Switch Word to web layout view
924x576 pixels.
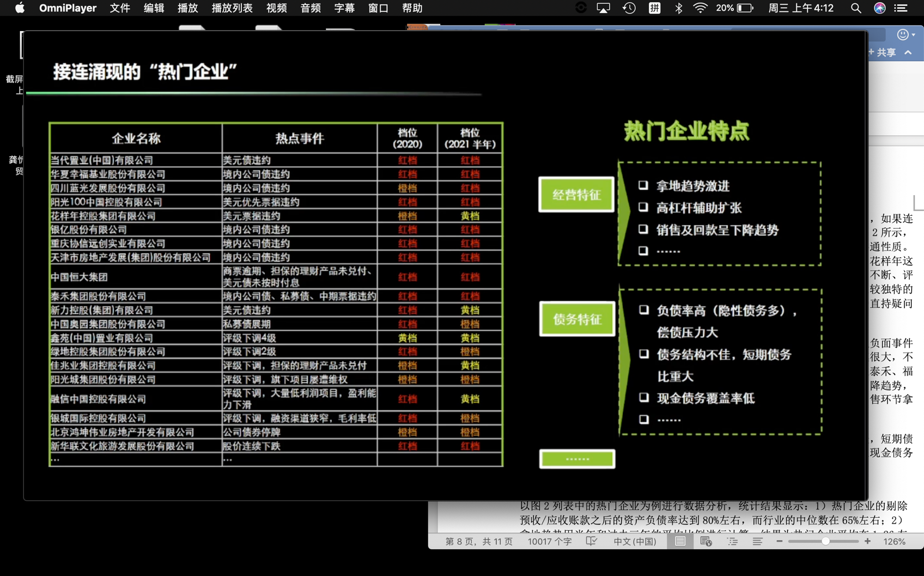tap(706, 541)
